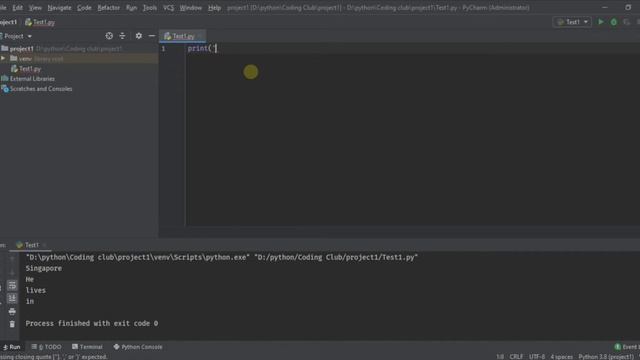Image resolution: width=640 pixels, height=360 pixels.
Task: Click 'He' output line in console
Action: coord(30,280)
